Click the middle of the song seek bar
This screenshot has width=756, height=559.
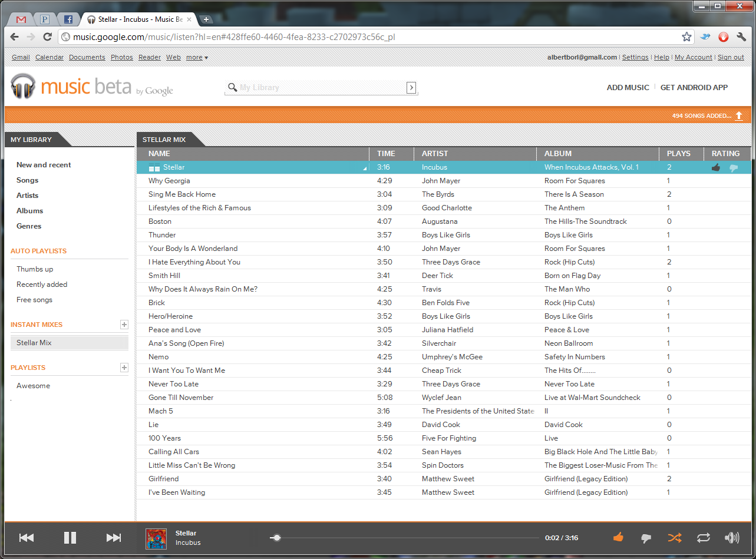(404, 538)
